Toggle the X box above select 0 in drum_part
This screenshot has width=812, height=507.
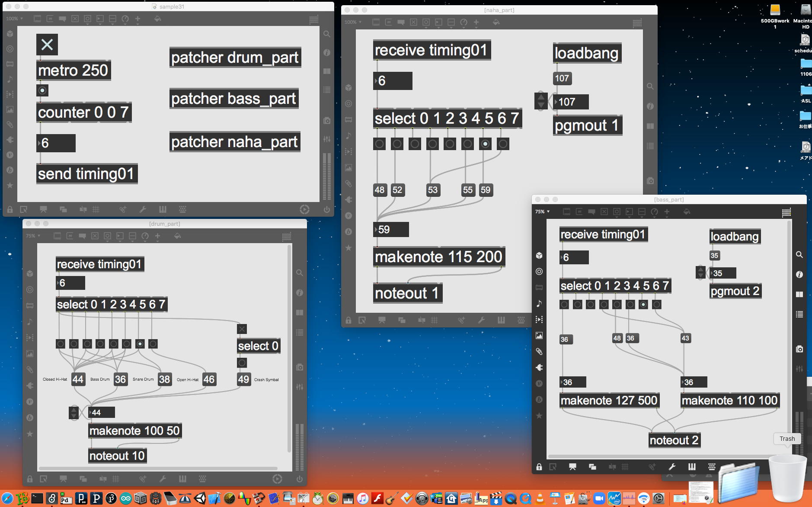(x=242, y=329)
